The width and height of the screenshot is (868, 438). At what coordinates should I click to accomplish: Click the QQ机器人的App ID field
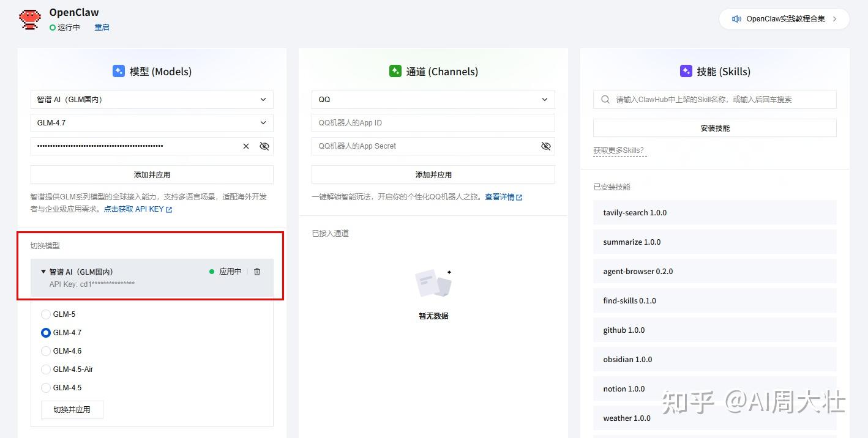(433, 123)
